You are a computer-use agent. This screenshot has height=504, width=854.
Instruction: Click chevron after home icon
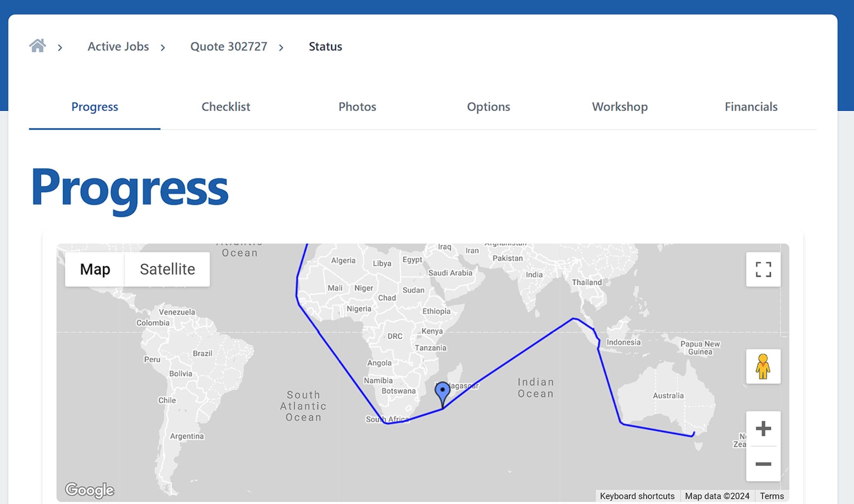(x=60, y=48)
